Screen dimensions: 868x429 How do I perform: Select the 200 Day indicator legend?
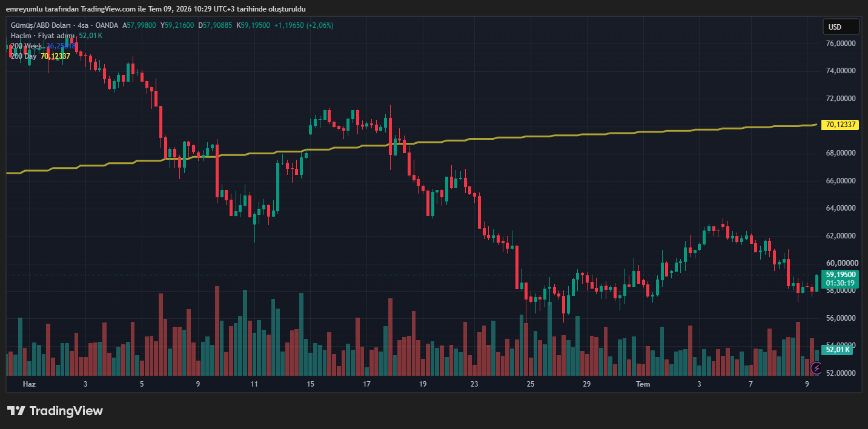click(x=24, y=56)
